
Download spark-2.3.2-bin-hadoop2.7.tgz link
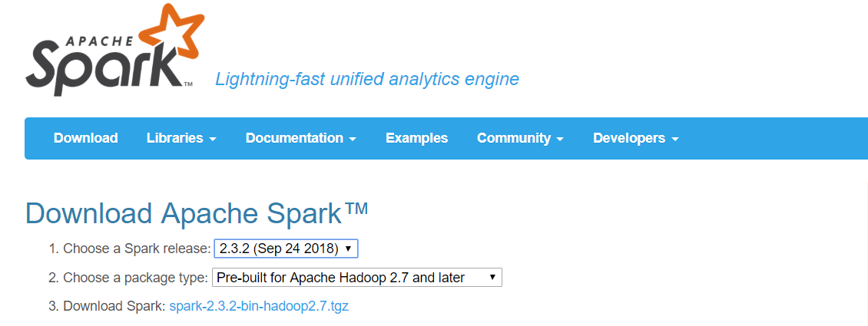tap(259, 306)
